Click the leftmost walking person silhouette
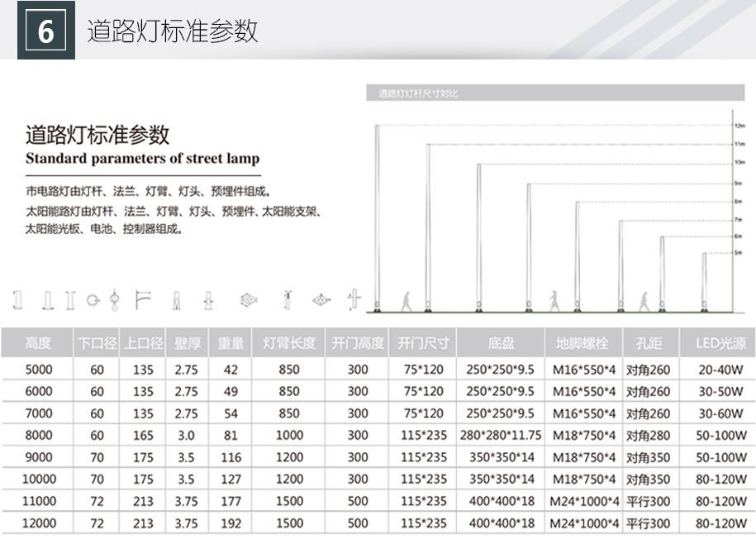This screenshot has width=756, height=549. tap(406, 301)
